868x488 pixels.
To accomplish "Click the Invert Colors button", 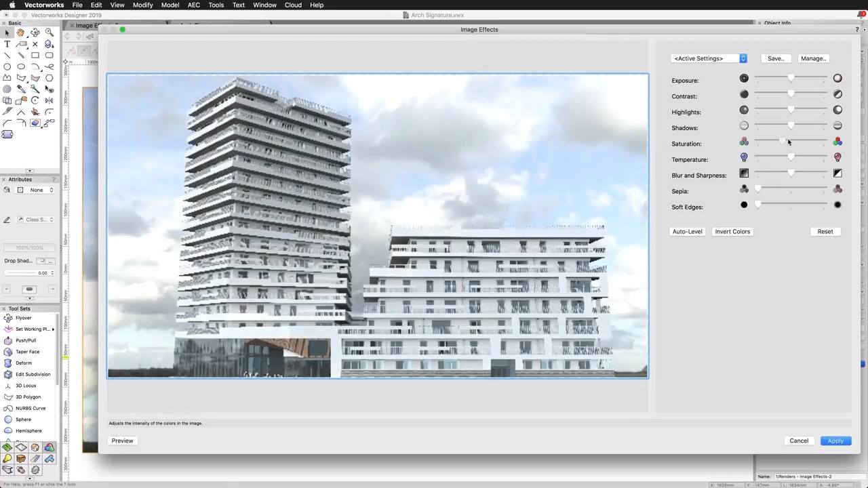I will click(732, 231).
